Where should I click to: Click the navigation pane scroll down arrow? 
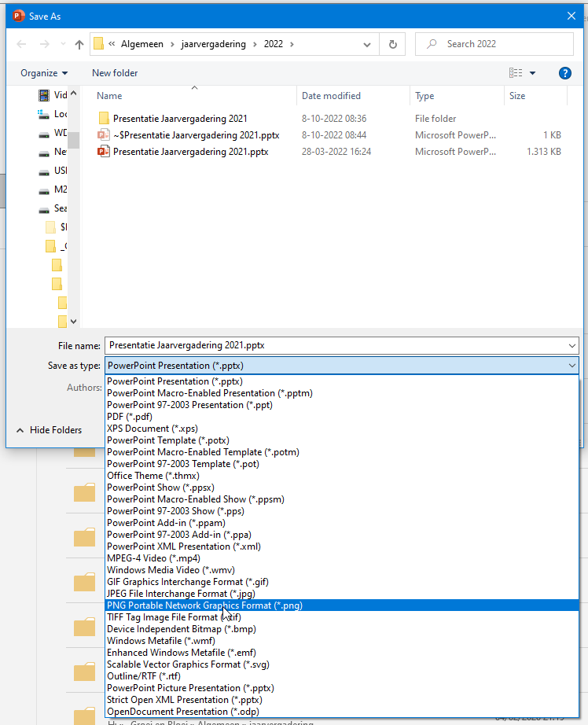[x=74, y=321]
